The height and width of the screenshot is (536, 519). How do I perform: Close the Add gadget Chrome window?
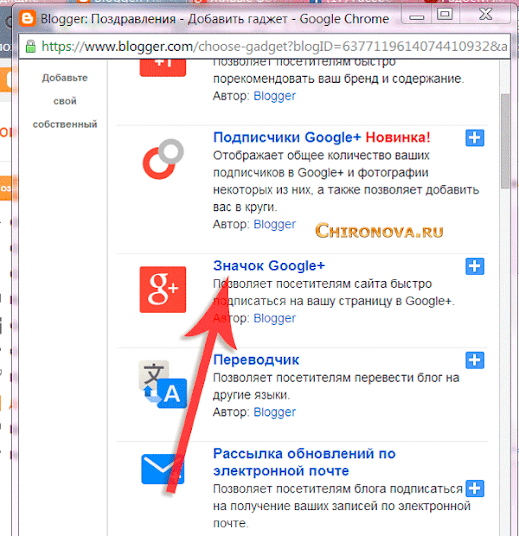pyautogui.click(x=485, y=15)
